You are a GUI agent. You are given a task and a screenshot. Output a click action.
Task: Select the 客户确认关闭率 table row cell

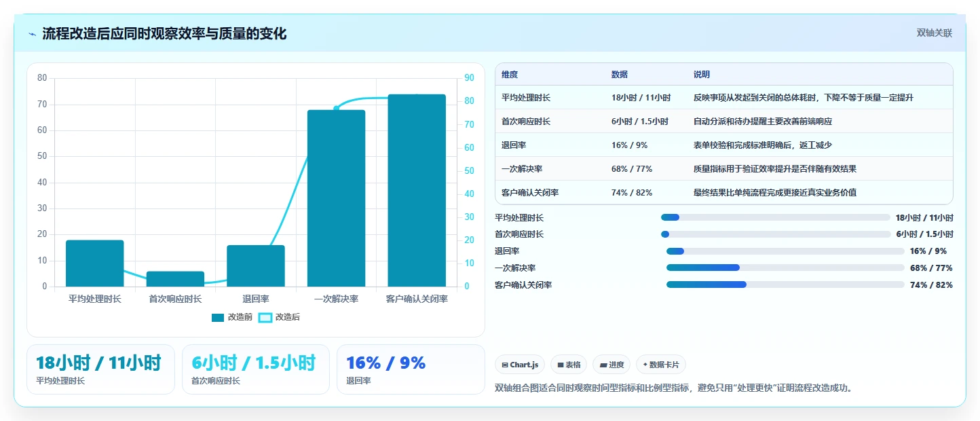point(530,193)
